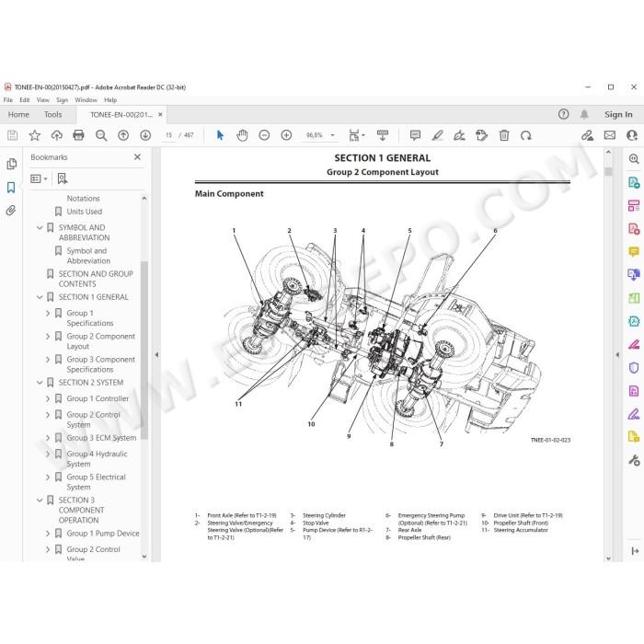Switch to the Tools tab
Viewport: 644px width, 644px height.
pos(53,115)
